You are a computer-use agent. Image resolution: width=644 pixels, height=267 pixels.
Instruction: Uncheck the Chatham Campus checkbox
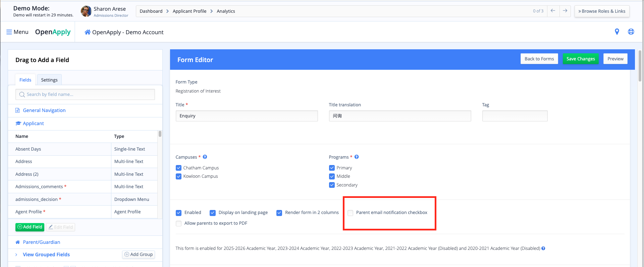(178, 168)
